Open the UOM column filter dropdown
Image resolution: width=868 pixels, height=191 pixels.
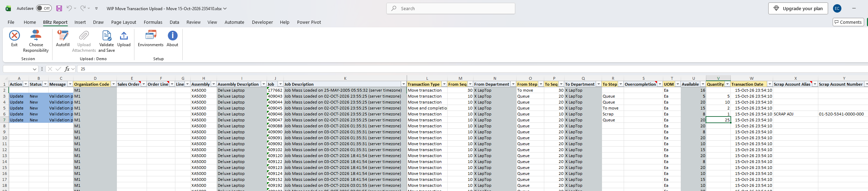pos(678,84)
